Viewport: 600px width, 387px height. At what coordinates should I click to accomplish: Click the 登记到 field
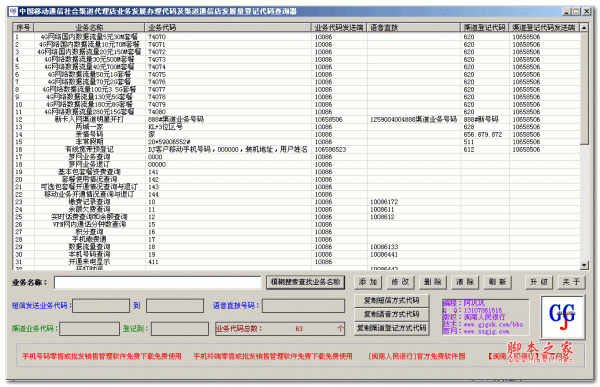180,329
